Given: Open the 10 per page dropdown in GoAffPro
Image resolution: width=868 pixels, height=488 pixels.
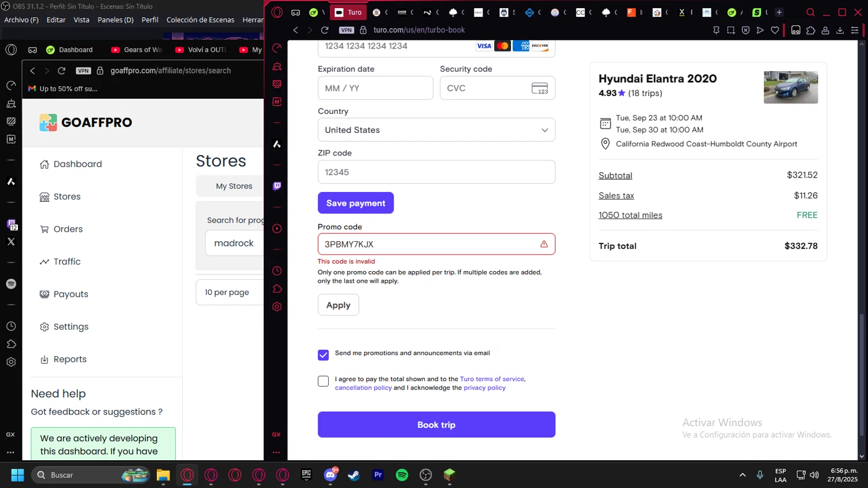Looking at the screenshot, I should tap(230, 293).
